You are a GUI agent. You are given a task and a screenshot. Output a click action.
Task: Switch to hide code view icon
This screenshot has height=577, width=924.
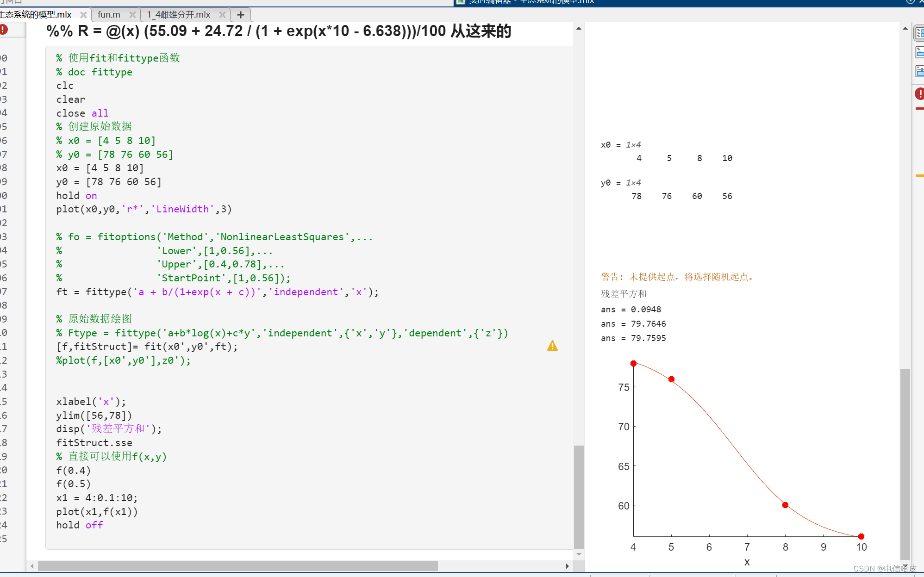click(x=919, y=71)
